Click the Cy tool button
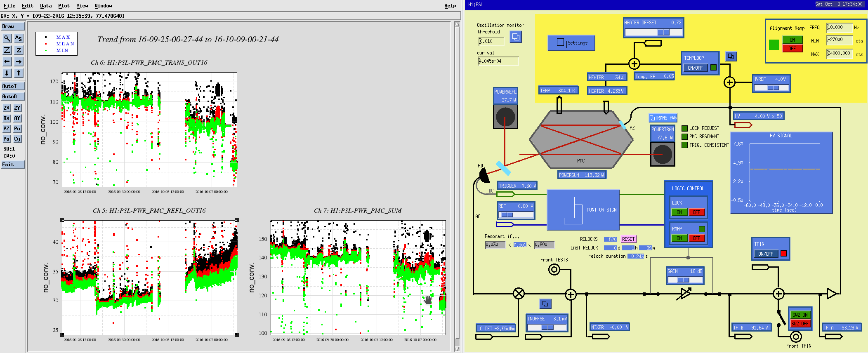The image size is (868, 353). click(17, 139)
